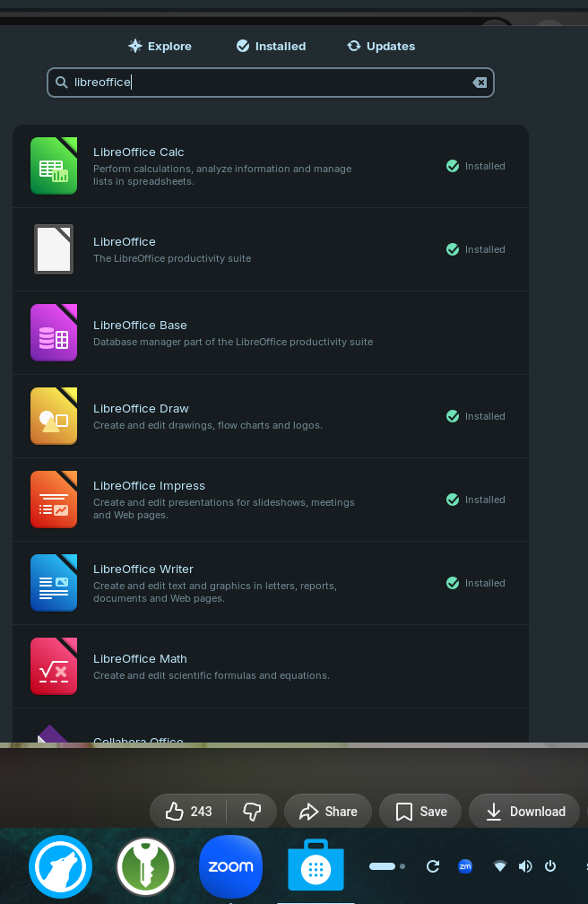Viewport: 588px width, 904px height.
Task: Click Installed status on LibreOffice Writer row
Action: pyautogui.click(x=476, y=583)
